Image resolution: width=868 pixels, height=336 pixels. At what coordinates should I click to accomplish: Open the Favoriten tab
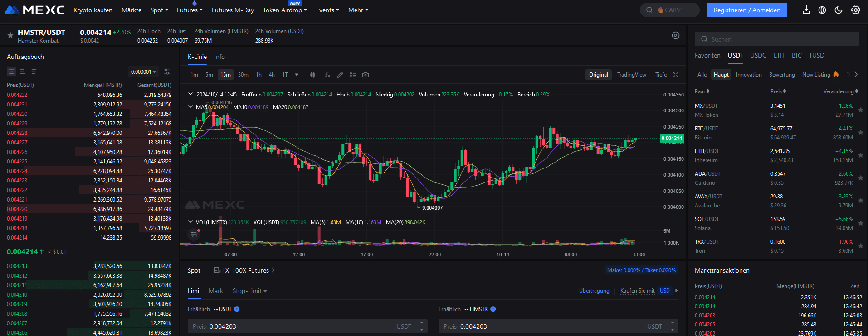pos(707,55)
